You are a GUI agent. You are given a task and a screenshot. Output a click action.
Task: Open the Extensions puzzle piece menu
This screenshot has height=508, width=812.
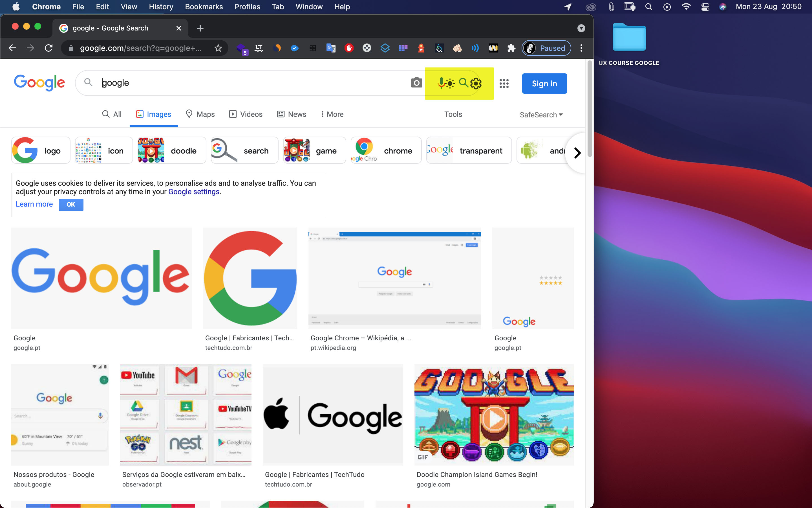point(511,48)
